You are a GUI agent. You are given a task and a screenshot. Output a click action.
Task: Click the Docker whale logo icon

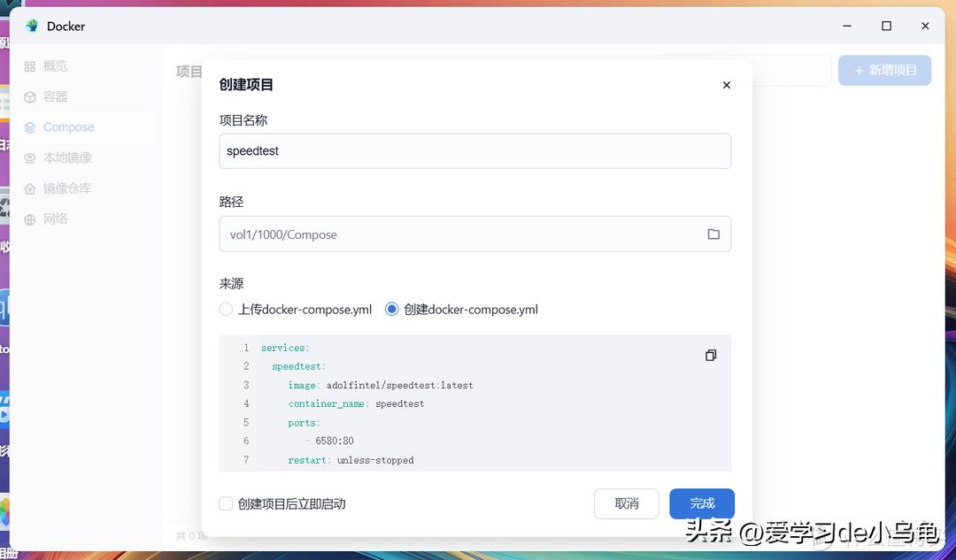click(x=33, y=26)
